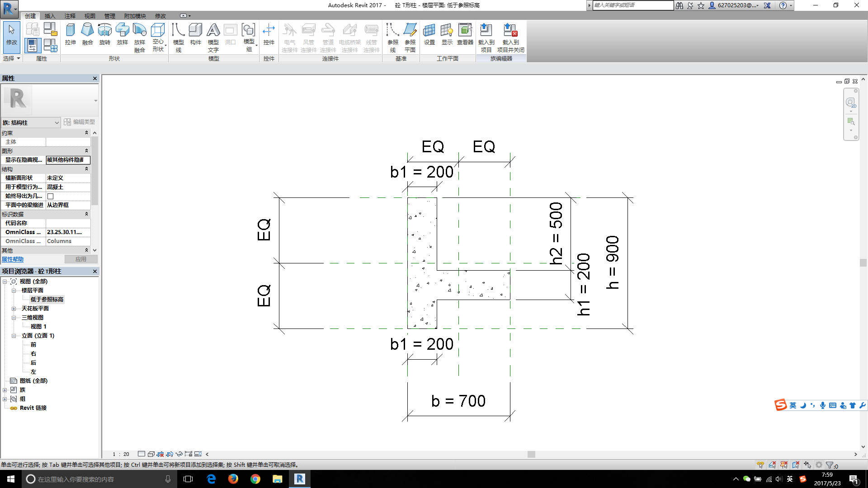The width and height of the screenshot is (868, 488).
Task: Click the 属性帮助 link
Action: pos(13,259)
